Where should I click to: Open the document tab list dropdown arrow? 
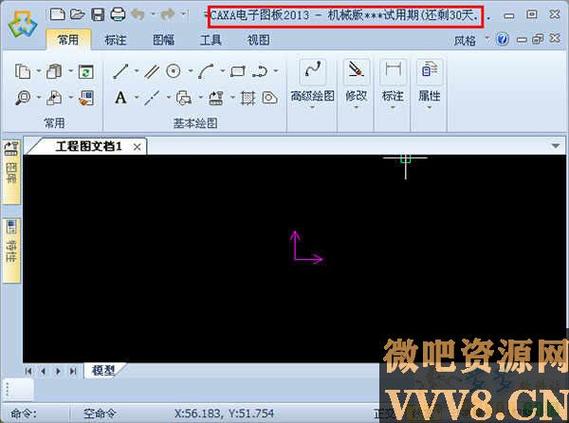pos(555,146)
